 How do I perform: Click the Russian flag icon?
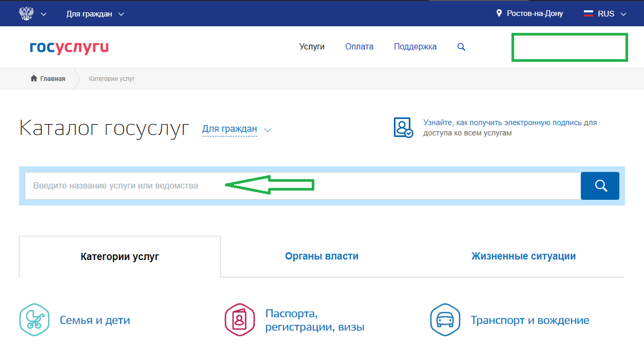(x=588, y=13)
